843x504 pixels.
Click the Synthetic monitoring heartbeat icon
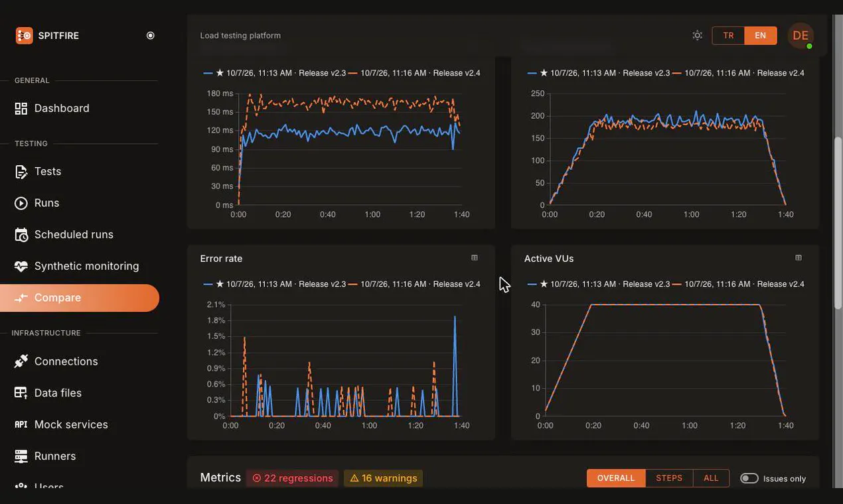21,266
